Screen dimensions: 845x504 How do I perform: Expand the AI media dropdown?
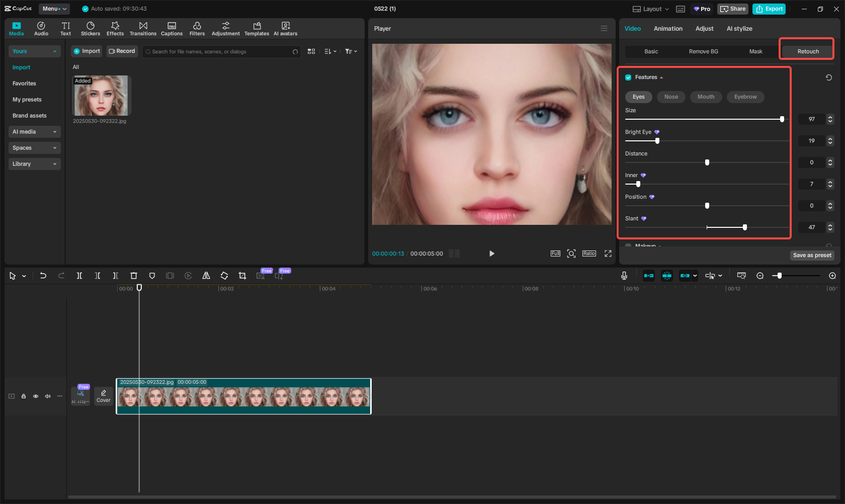[34, 132]
